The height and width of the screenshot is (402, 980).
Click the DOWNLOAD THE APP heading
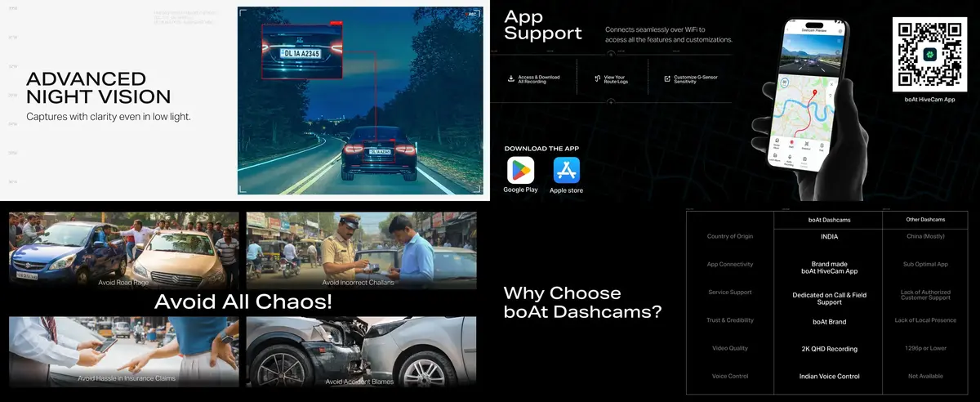click(x=543, y=149)
